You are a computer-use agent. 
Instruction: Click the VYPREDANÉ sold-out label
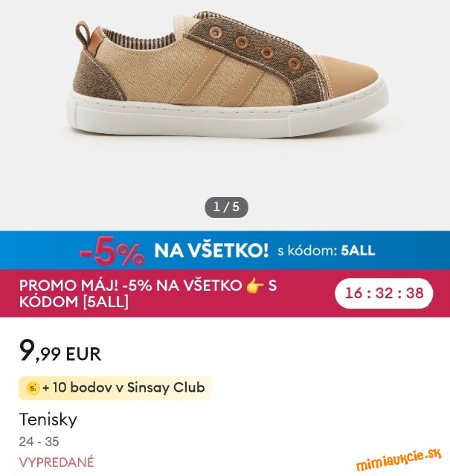pos(57,463)
